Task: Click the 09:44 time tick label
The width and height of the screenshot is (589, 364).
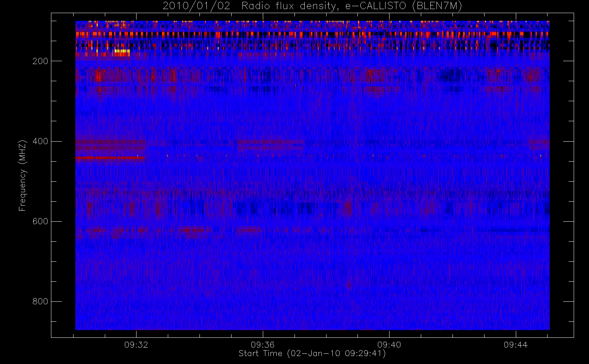Action: (516, 345)
